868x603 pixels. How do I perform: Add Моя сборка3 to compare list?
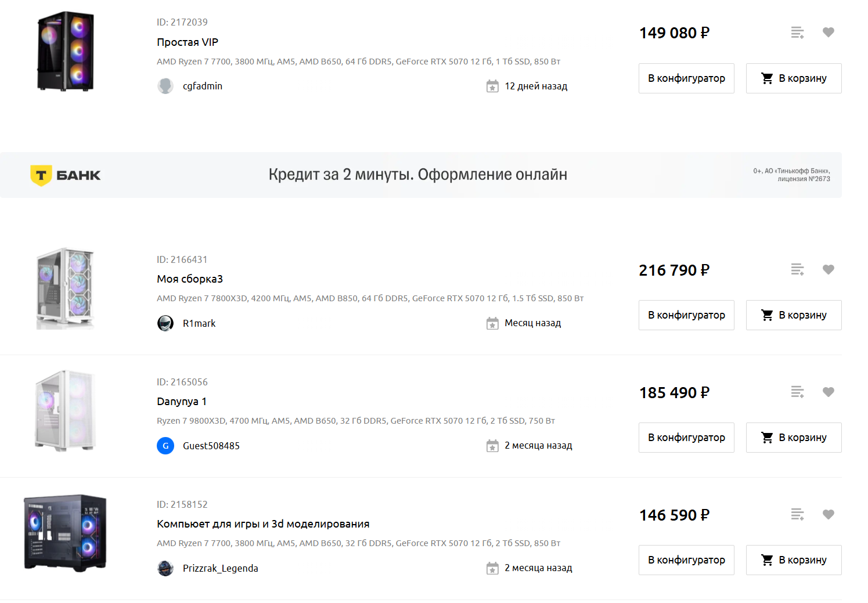[797, 269]
